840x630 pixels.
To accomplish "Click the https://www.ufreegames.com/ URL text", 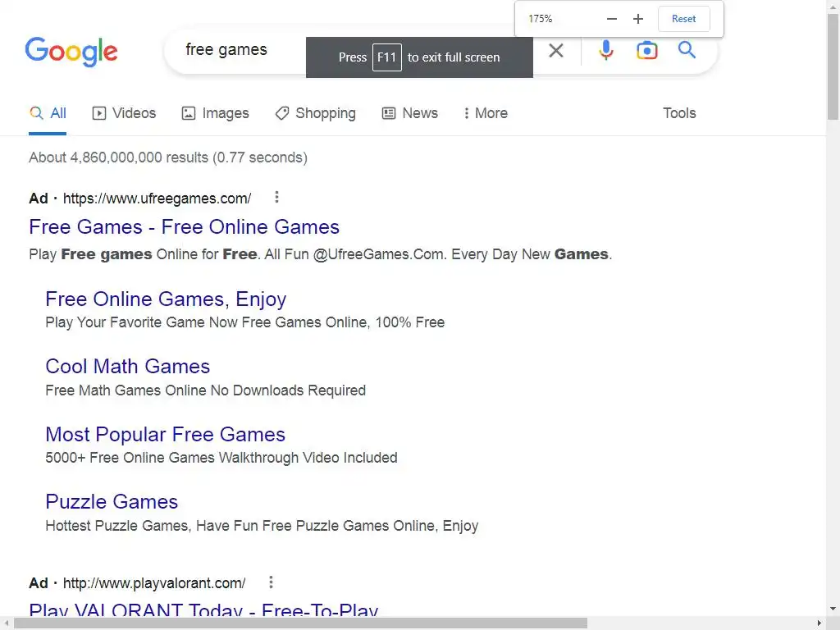I will coord(157,199).
